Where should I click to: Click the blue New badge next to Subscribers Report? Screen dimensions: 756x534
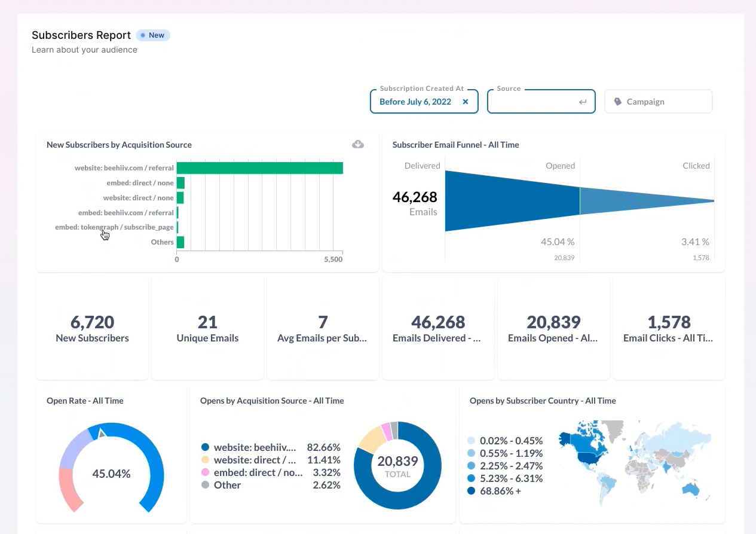pyautogui.click(x=153, y=35)
